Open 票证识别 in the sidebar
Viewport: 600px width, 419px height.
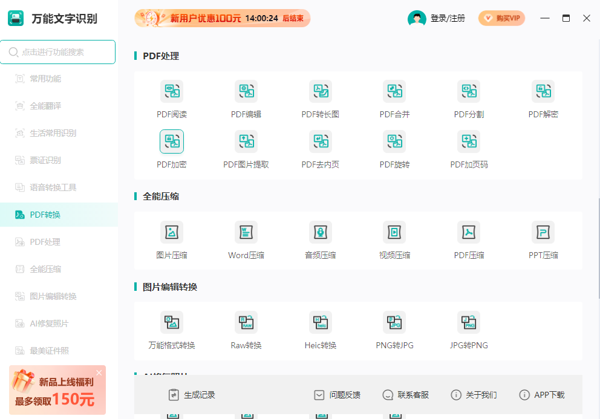point(44,160)
